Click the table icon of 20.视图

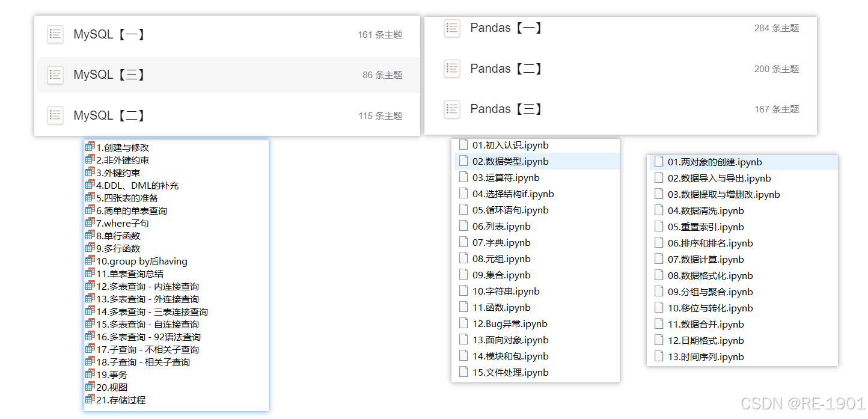(90, 387)
